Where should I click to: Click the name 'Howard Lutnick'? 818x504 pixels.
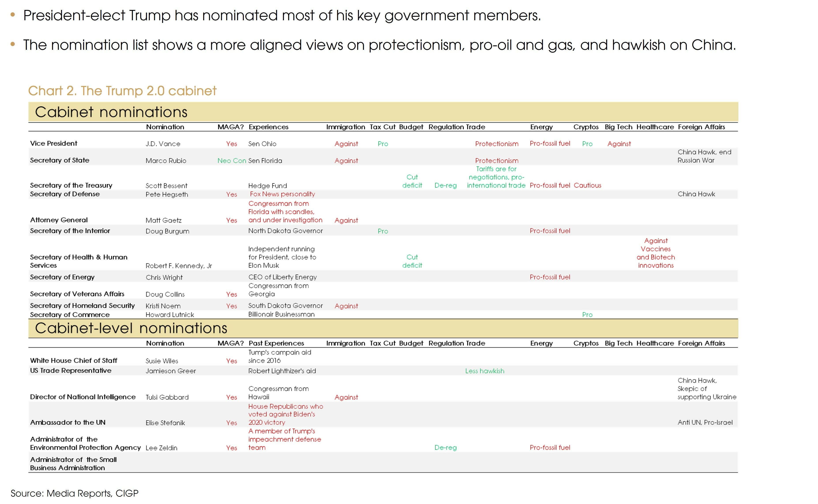coord(169,315)
